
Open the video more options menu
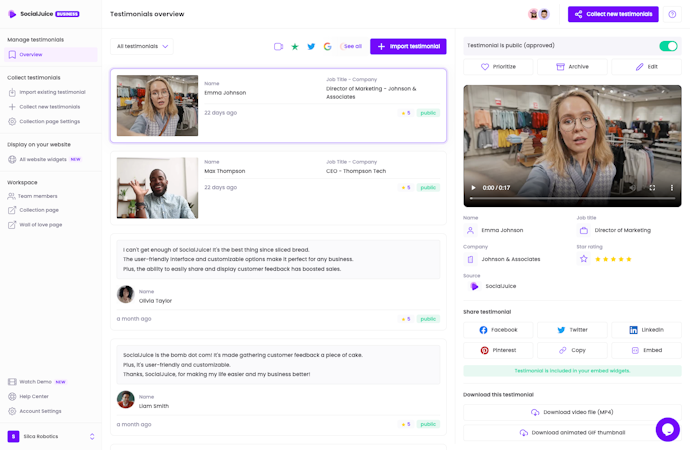[672, 188]
